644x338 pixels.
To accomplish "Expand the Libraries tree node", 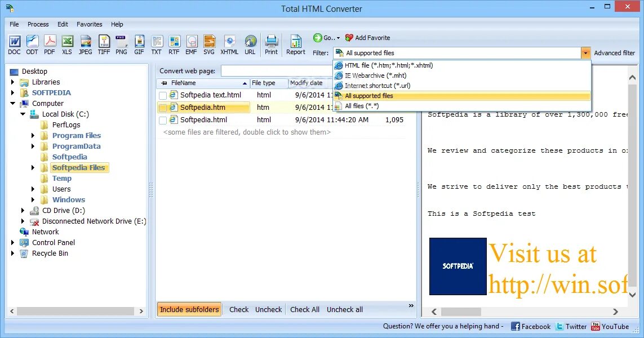I will coord(13,82).
